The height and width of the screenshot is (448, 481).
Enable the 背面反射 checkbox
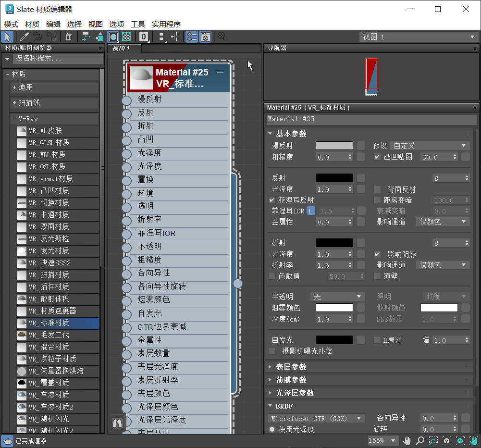click(377, 189)
